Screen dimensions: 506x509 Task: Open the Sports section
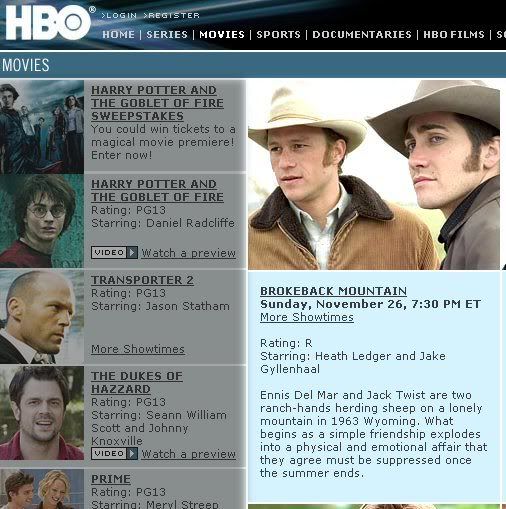coord(278,35)
